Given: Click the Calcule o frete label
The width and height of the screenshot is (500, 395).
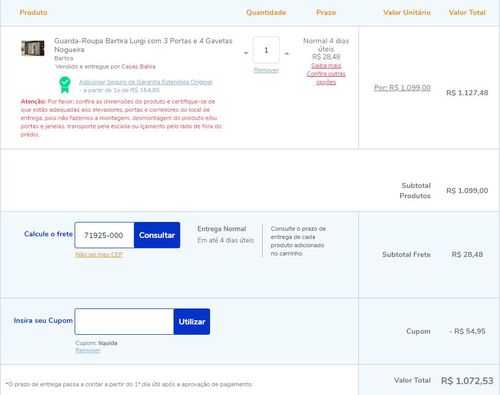Looking at the screenshot, I should click(48, 234).
